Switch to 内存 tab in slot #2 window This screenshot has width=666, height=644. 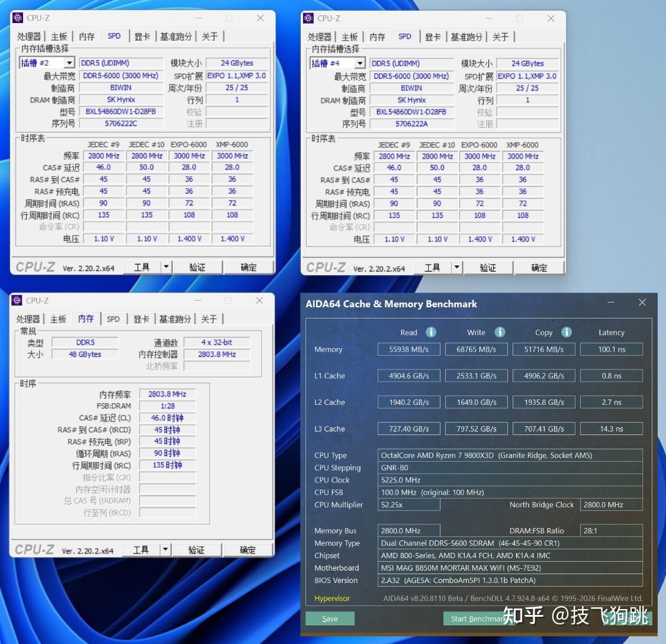(x=86, y=37)
